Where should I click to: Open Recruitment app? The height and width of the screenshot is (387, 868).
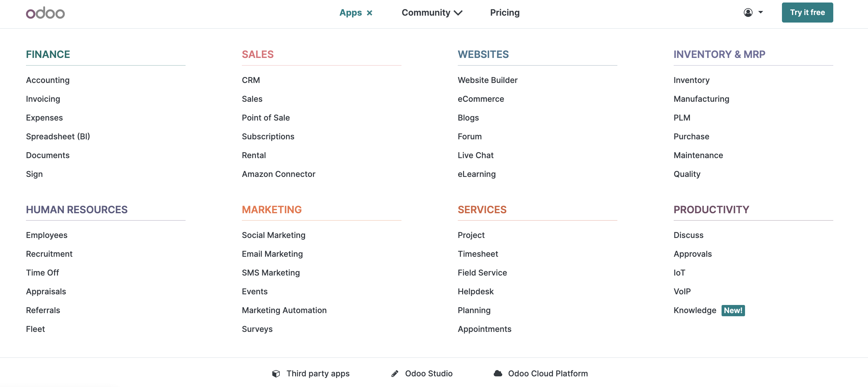49,254
